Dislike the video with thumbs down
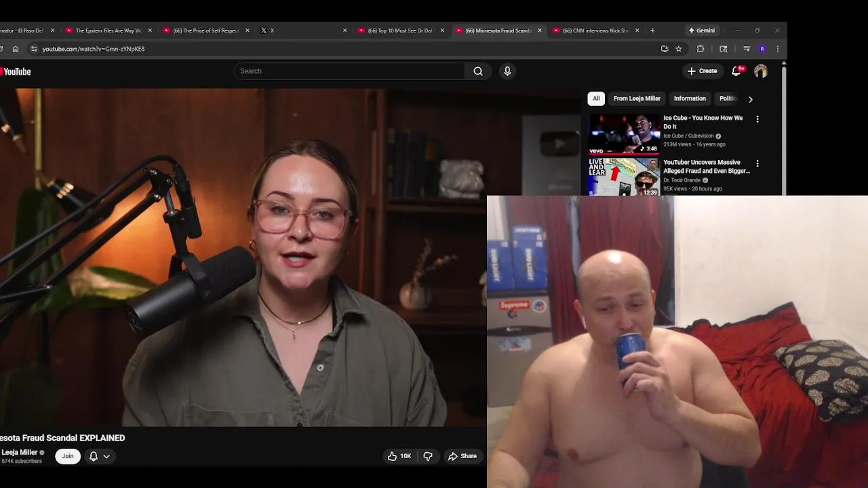 tap(428, 456)
